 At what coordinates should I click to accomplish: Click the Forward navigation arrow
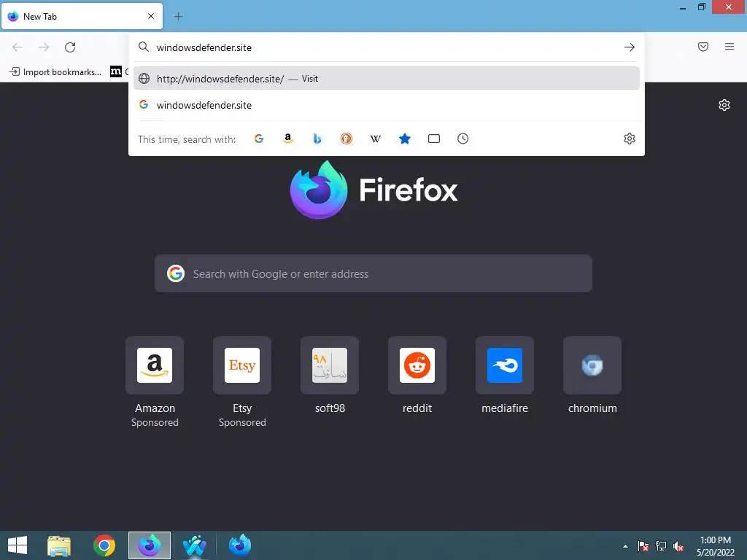point(44,47)
